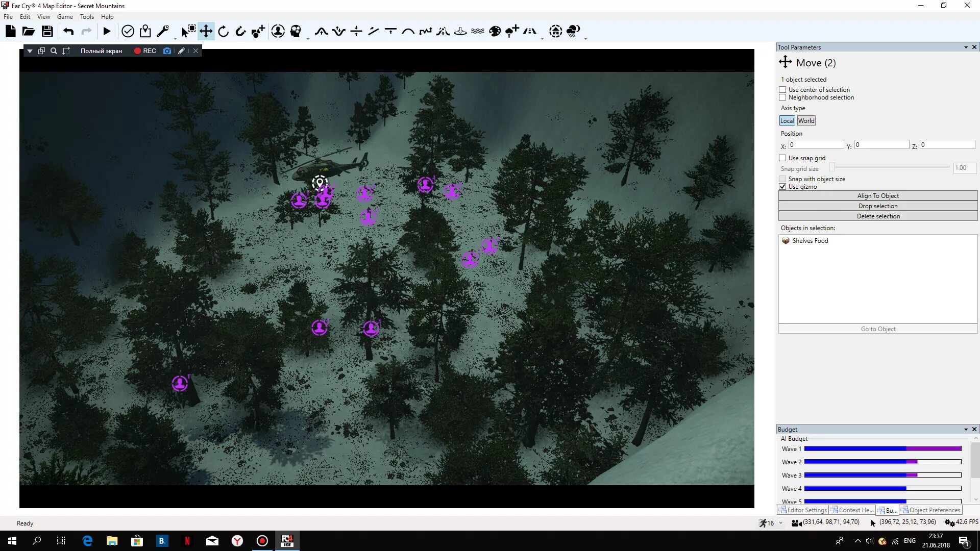Open the environment settings tool
The image size is (980, 551).
(x=556, y=32)
